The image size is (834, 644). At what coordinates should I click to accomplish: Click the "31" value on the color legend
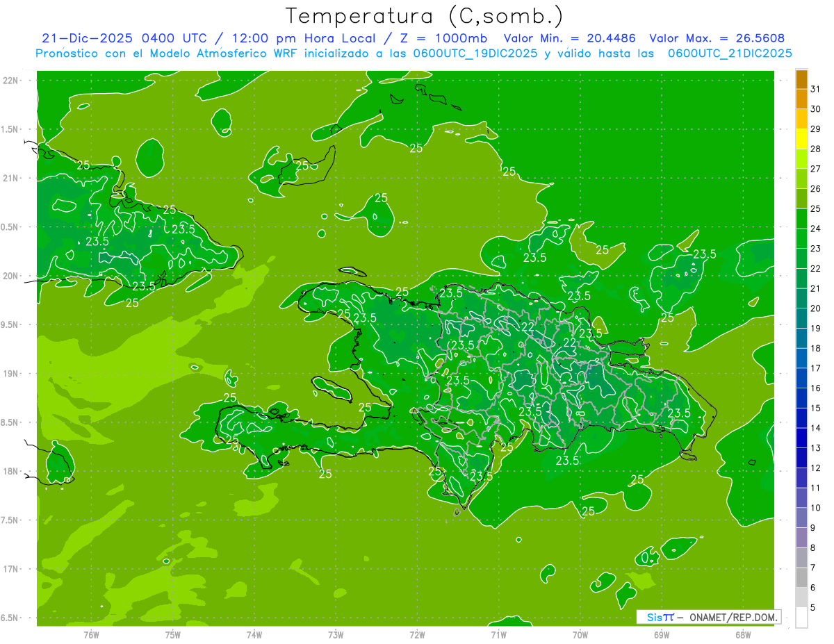point(816,89)
